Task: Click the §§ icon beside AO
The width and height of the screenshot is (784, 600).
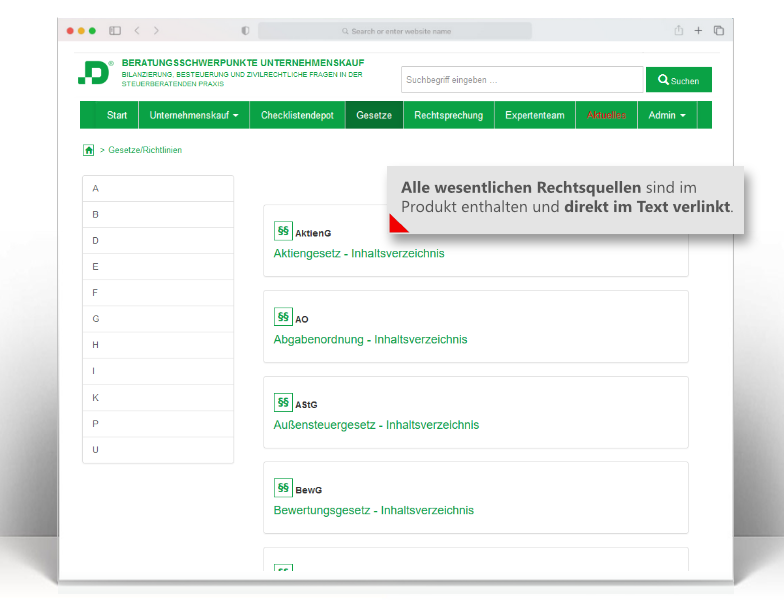Action: point(283,317)
